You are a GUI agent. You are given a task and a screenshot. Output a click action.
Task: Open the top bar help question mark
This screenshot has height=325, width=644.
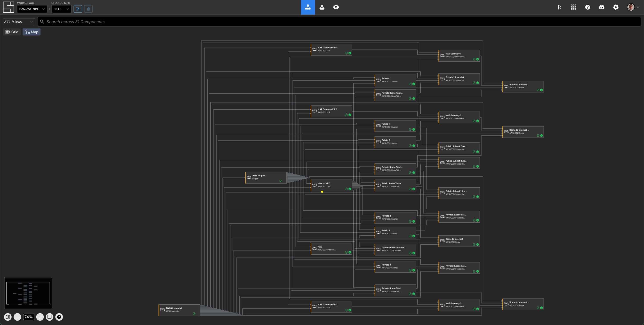(x=587, y=7)
